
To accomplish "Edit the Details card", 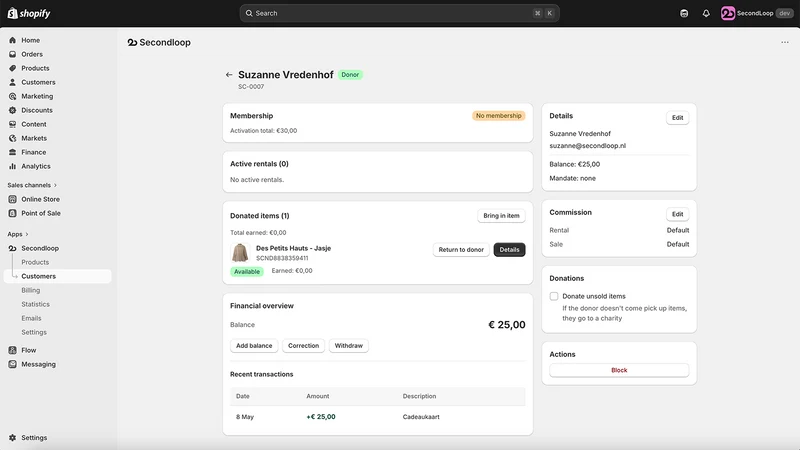I will 677,118.
